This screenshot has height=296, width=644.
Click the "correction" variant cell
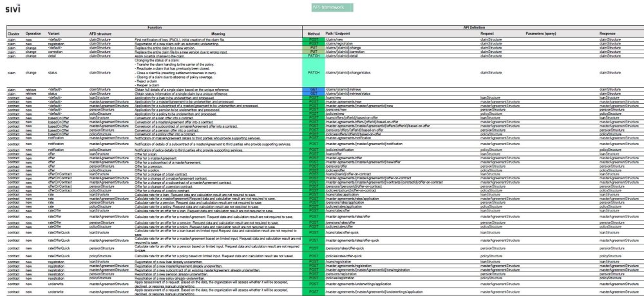pyautogui.click(x=68, y=52)
